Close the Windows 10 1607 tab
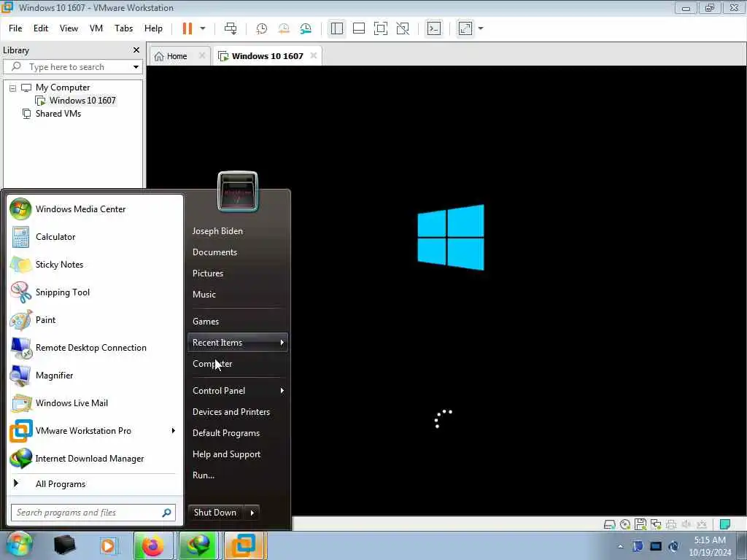Viewport: 747px width, 560px height. 314,55
